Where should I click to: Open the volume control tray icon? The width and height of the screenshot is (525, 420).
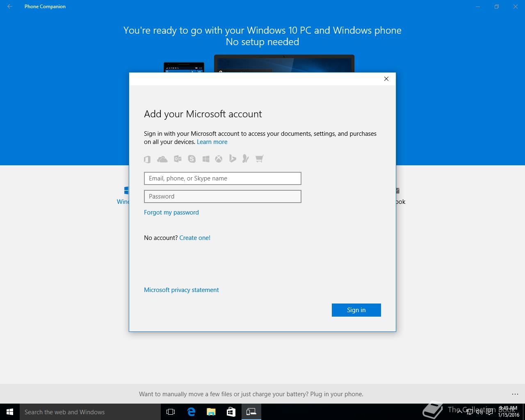479,412
